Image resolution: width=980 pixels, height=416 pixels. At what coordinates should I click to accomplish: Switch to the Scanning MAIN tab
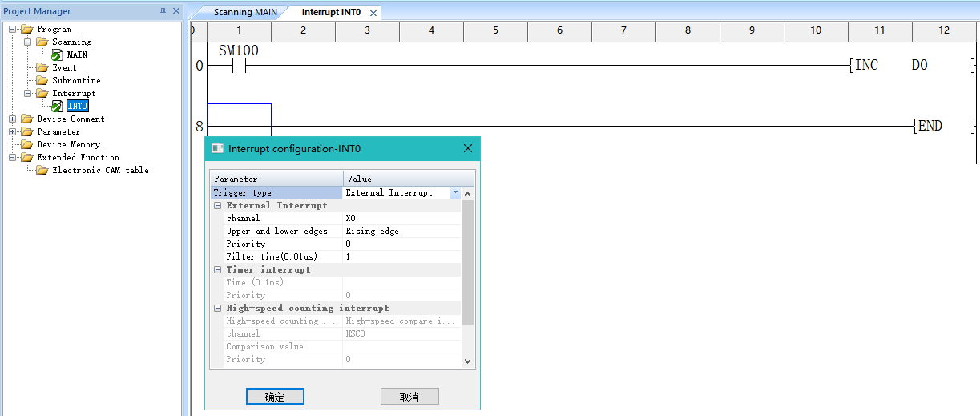243,13
